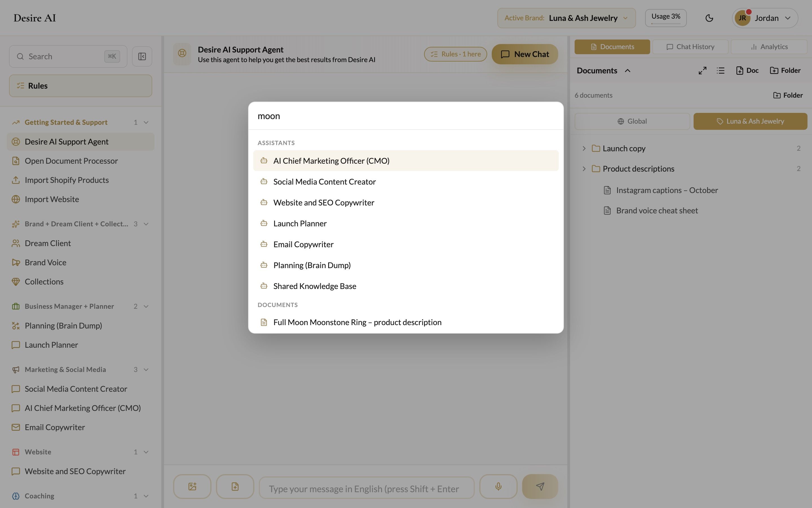Open Collections in sidebar
The image size is (812, 508).
click(x=81, y=282)
